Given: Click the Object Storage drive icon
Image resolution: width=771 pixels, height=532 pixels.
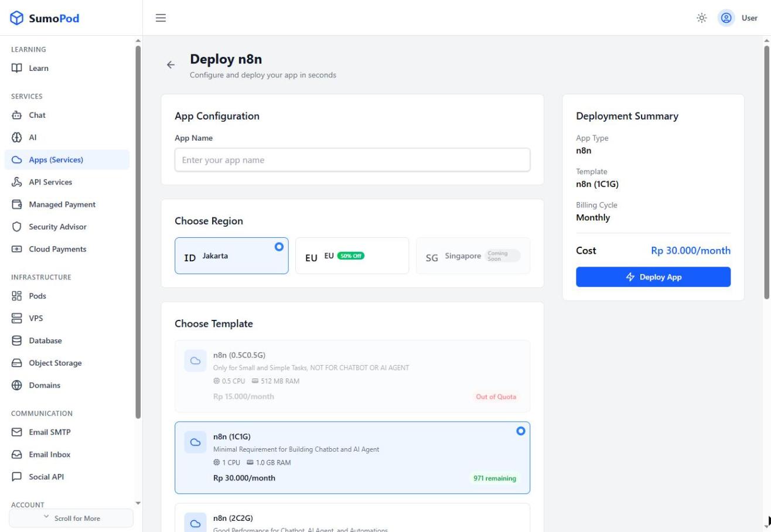Looking at the screenshot, I should click(17, 363).
